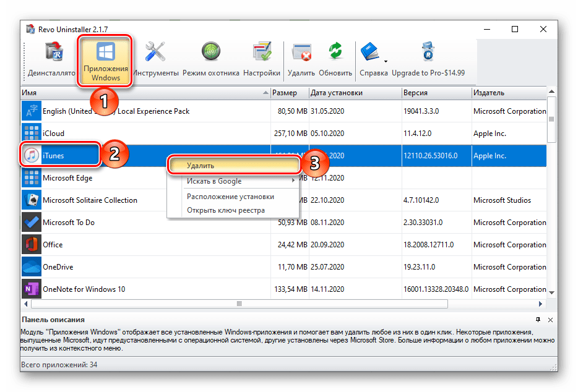
Task: Pin the Панель описания panel
Action: pos(538,320)
